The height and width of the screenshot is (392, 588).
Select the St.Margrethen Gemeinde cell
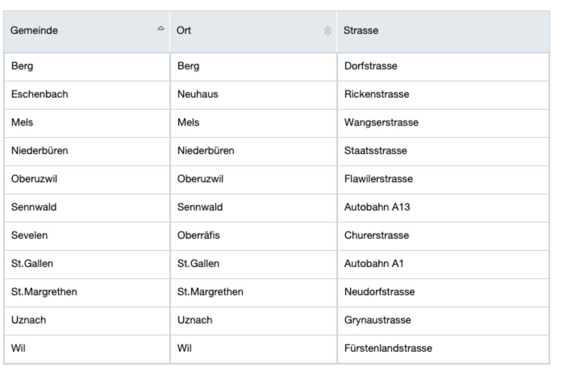point(44,292)
